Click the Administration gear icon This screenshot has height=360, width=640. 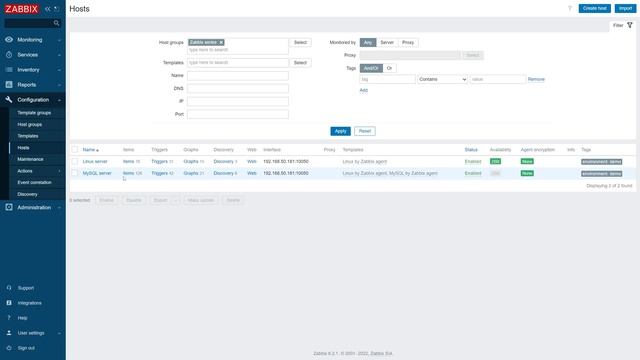point(9,207)
